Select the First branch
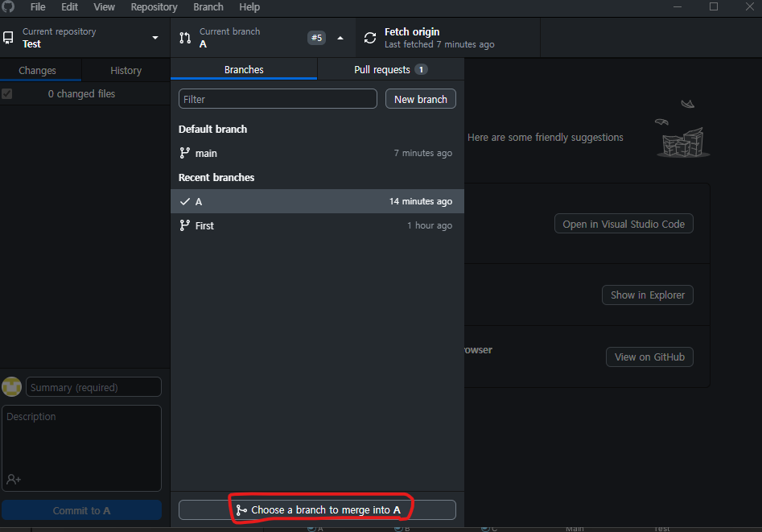 (x=317, y=225)
